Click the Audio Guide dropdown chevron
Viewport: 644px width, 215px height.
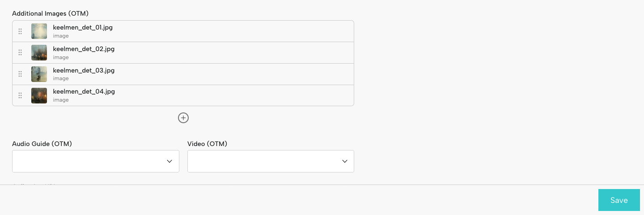[x=169, y=161]
